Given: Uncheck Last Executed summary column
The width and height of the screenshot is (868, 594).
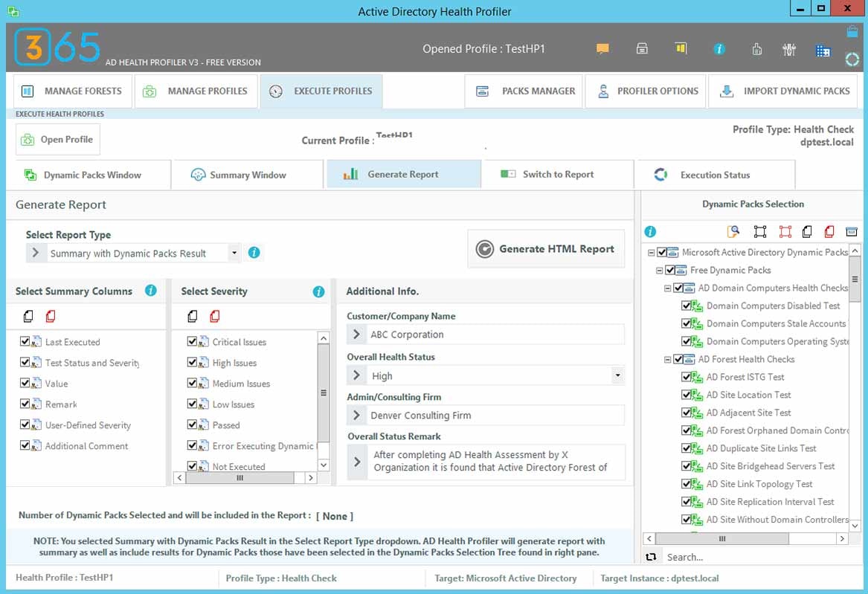Looking at the screenshot, I should pos(25,341).
